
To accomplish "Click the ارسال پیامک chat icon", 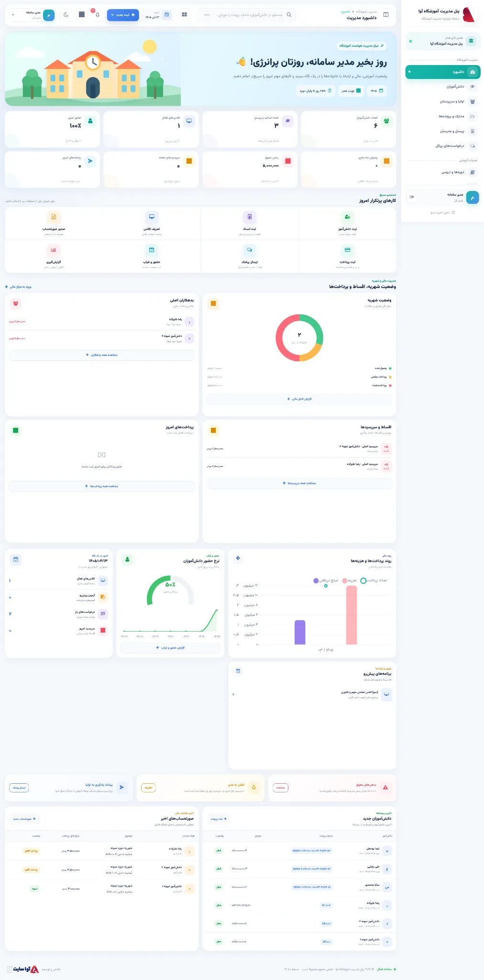I will click(x=250, y=250).
